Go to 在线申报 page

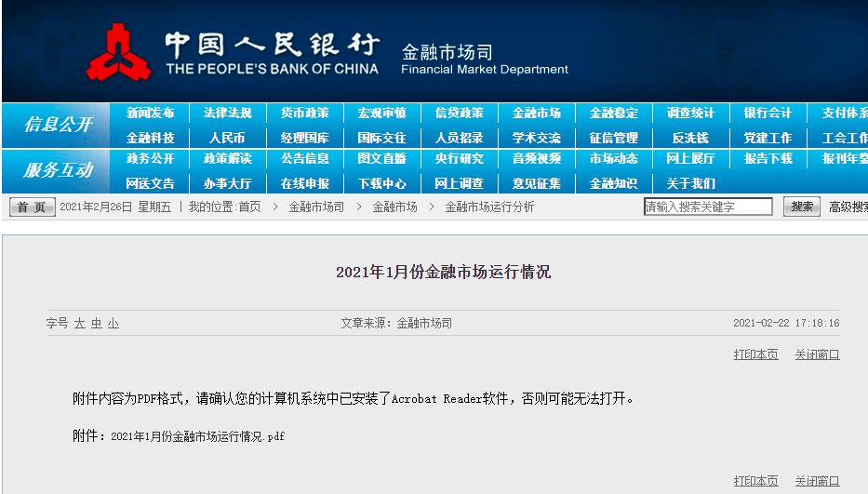pyautogui.click(x=304, y=183)
